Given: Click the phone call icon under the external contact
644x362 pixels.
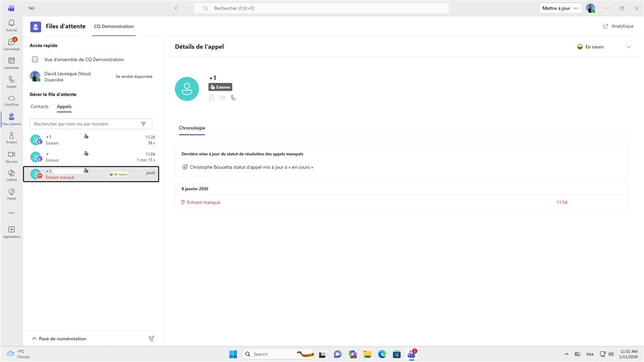Looking at the screenshot, I should (x=233, y=98).
